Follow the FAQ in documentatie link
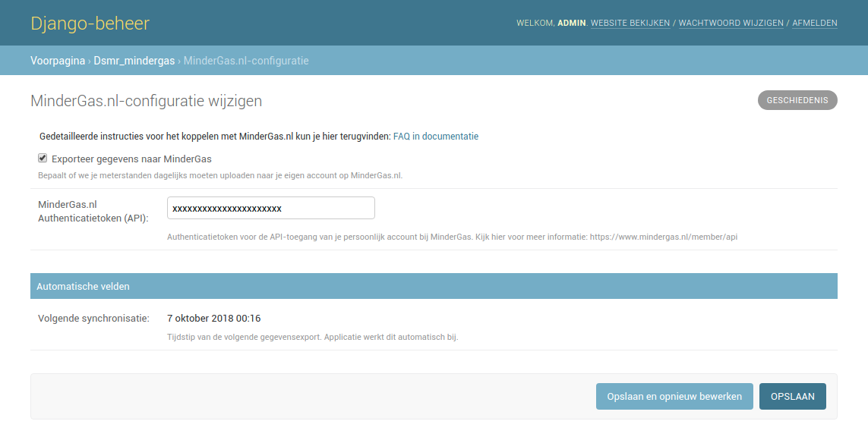The image size is (868, 440). pos(436,137)
